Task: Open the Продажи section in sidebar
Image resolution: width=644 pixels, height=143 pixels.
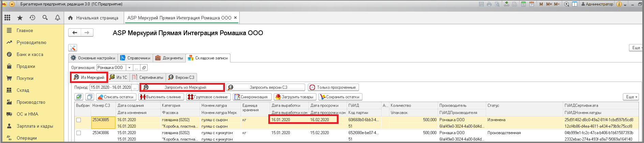Action: click(x=26, y=66)
